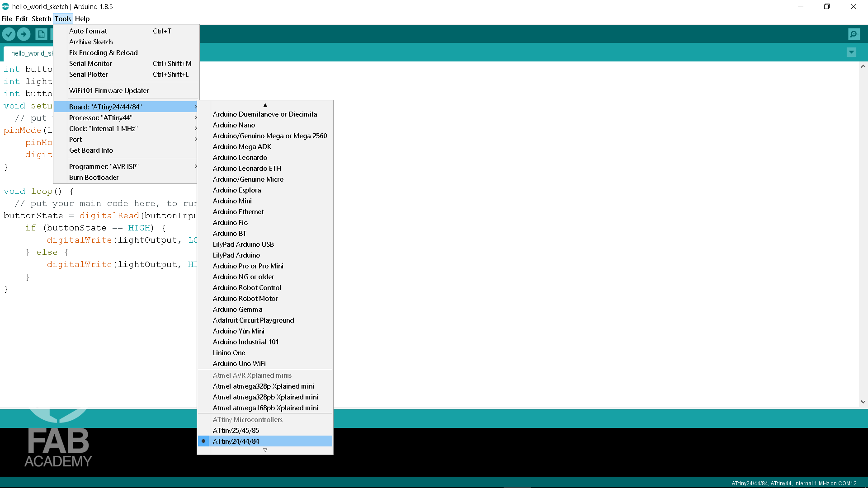Open the Edit menu
Image resolution: width=868 pixels, height=488 pixels.
pos(22,19)
